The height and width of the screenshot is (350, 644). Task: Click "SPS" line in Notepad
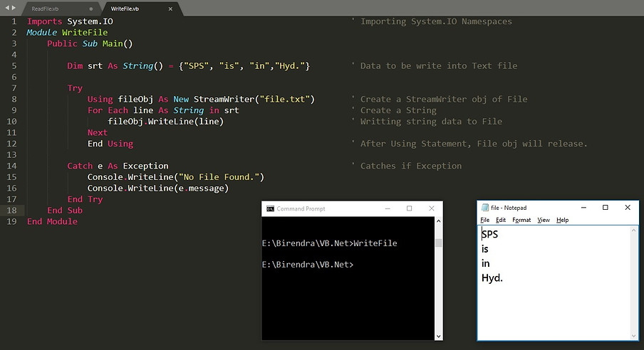pos(489,234)
